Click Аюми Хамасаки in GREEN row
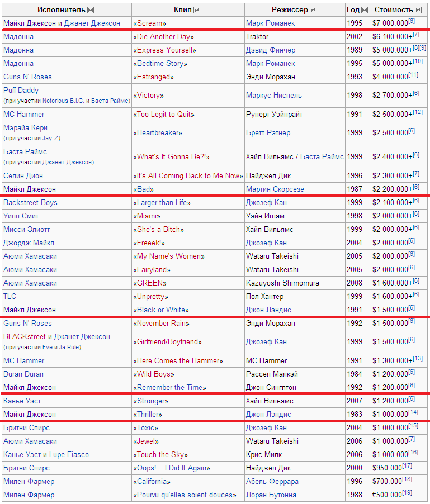 point(30,283)
